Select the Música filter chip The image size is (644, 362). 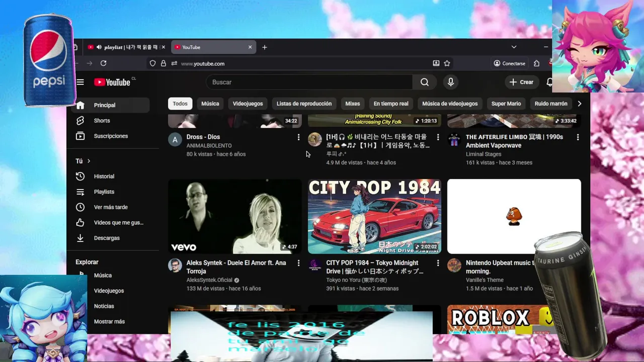pyautogui.click(x=210, y=104)
